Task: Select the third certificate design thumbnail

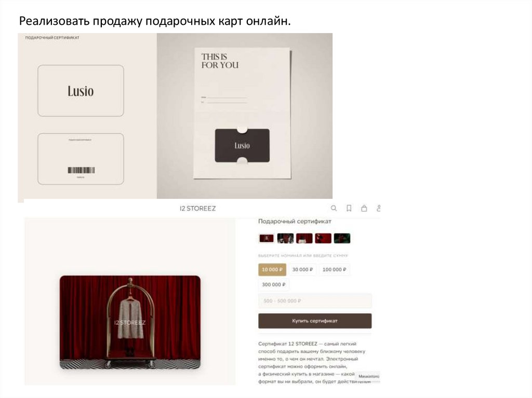Action: tap(304, 238)
